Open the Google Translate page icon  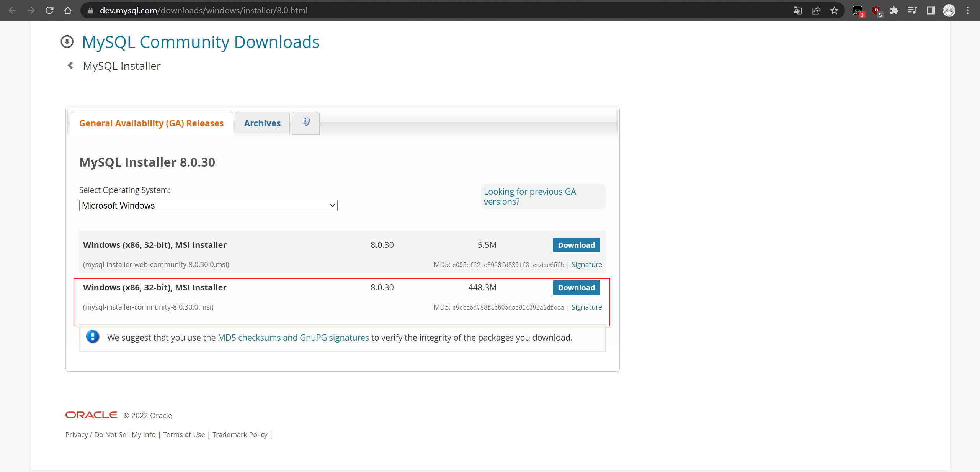797,10
